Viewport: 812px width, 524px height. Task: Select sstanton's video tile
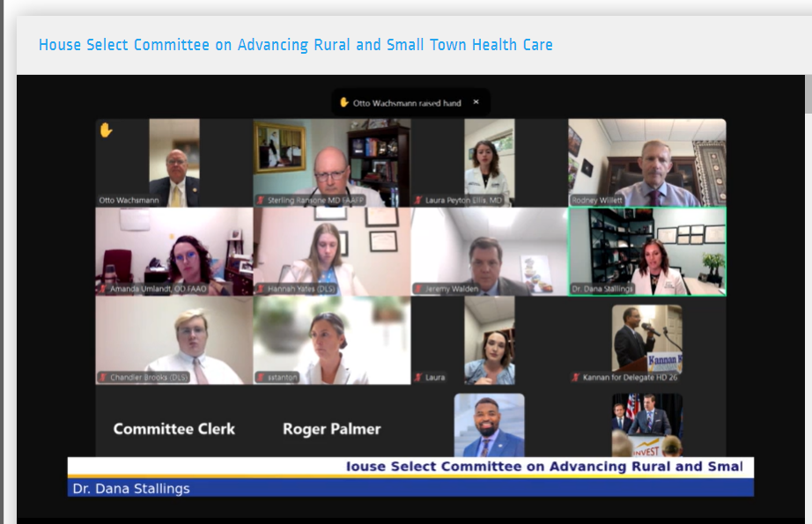pos(332,340)
